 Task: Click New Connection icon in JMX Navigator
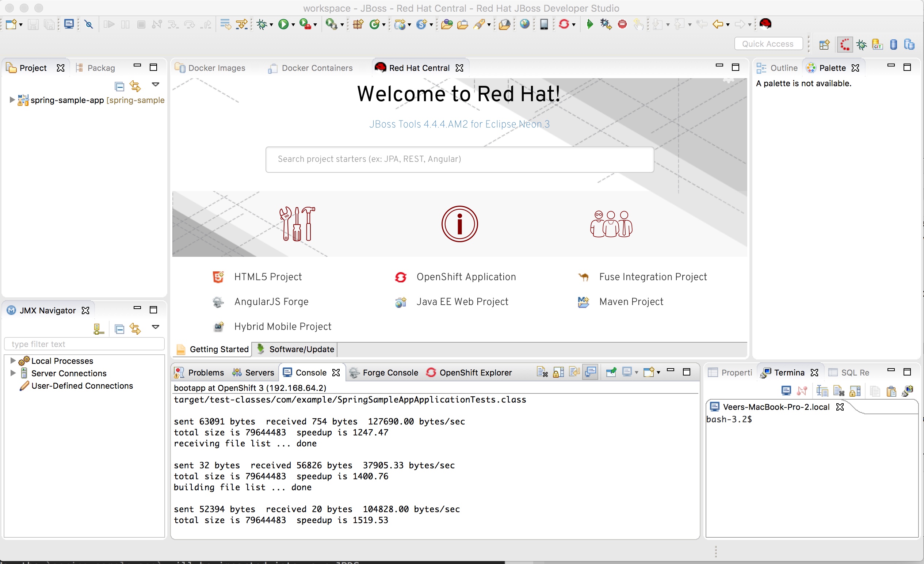point(99,329)
